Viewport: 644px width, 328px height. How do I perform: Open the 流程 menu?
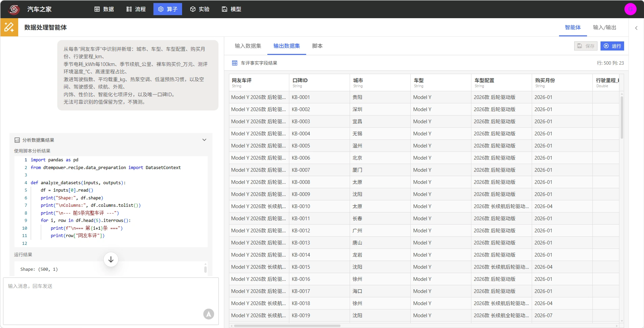pyautogui.click(x=136, y=9)
